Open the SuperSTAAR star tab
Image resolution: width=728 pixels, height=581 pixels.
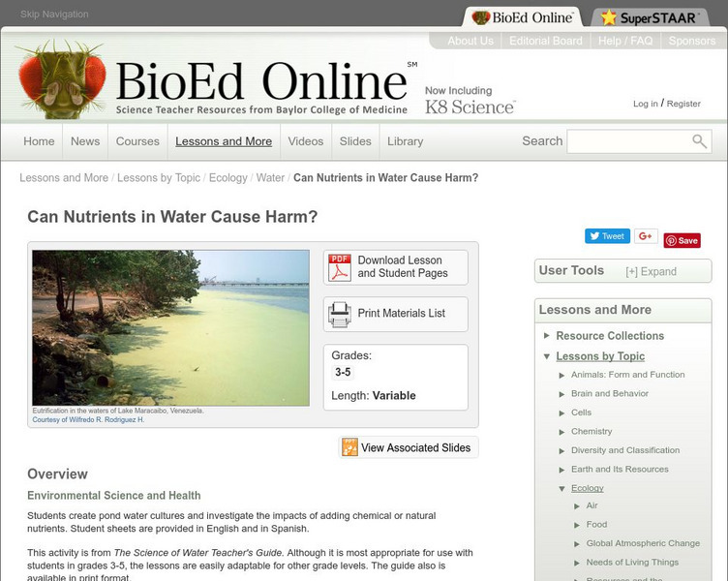pos(650,17)
